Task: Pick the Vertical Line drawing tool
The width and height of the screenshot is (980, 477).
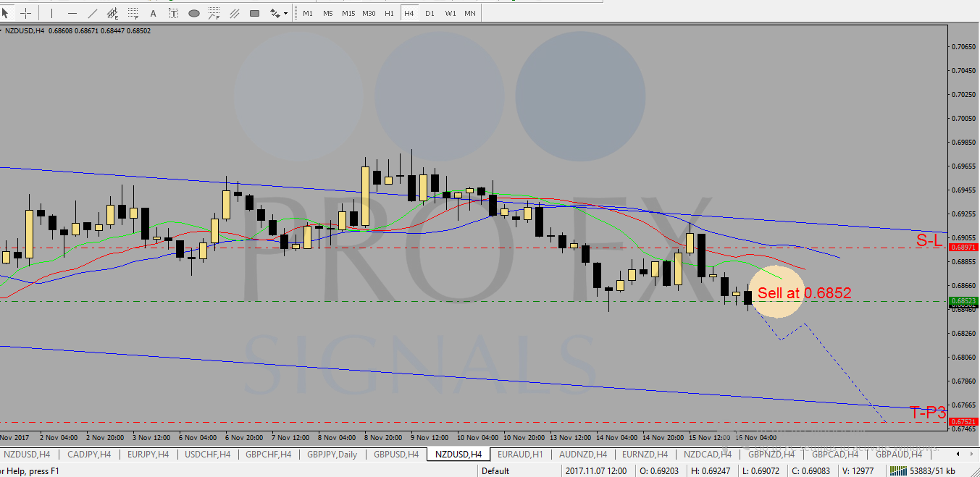Action: [x=51, y=13]
